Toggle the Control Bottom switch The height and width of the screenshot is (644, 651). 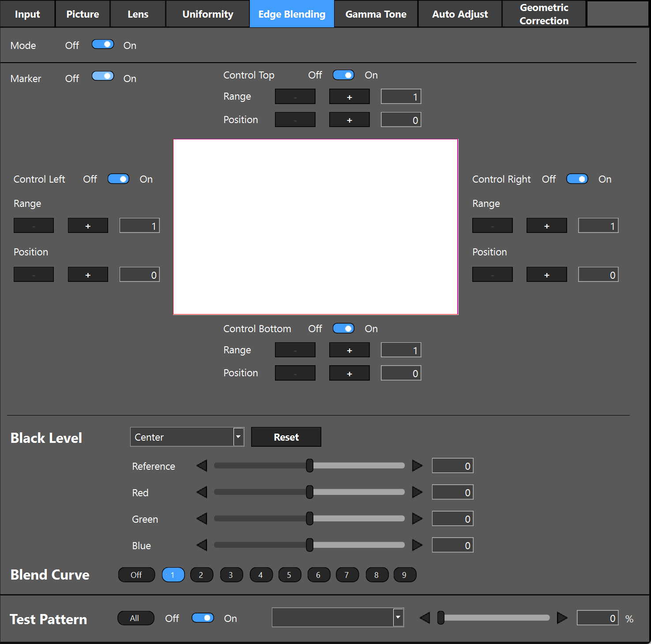point(343,329)
